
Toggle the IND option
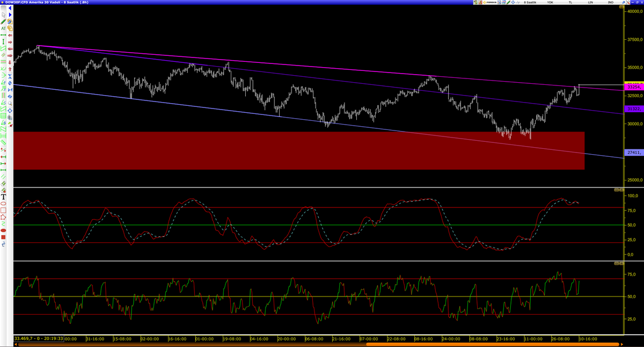pyautogui.click(x=610, y=3)
